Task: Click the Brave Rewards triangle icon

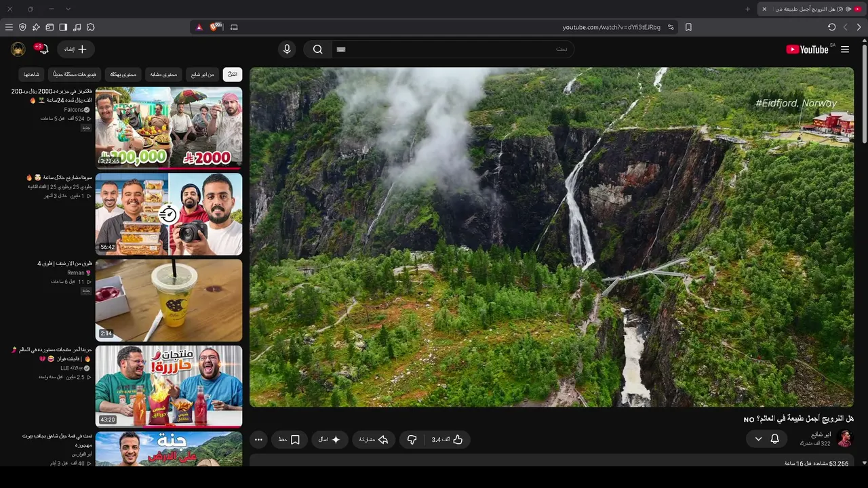Action: pyautogui.click(x=199, y=27)
